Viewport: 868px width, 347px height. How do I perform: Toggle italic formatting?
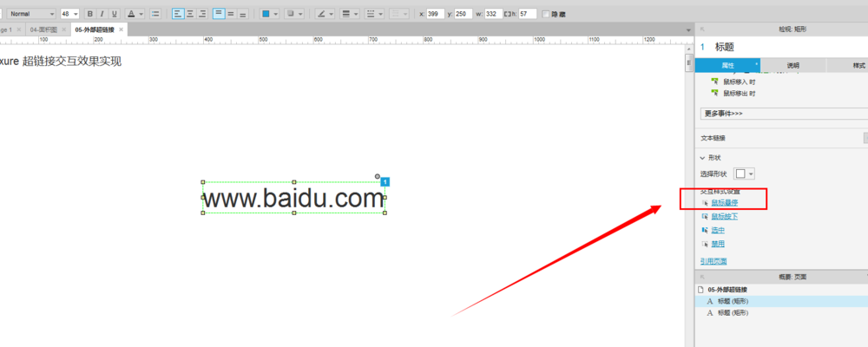[102, 14]
